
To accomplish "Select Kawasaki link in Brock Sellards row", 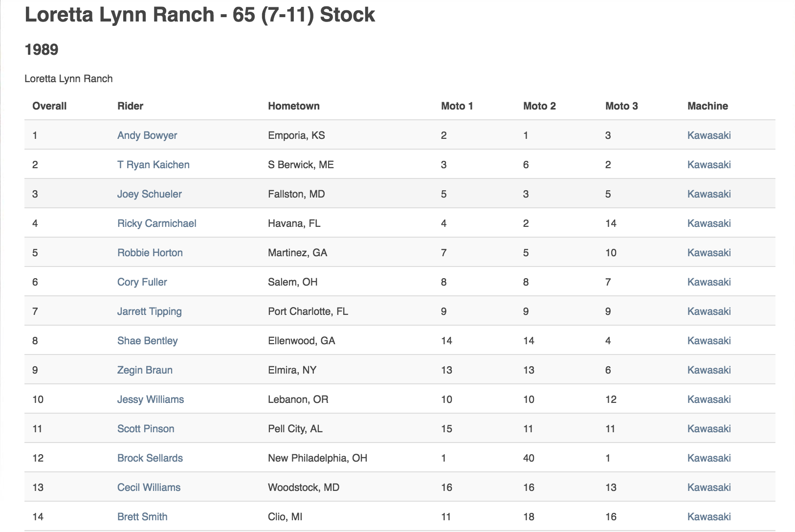I will click(709, 458).
